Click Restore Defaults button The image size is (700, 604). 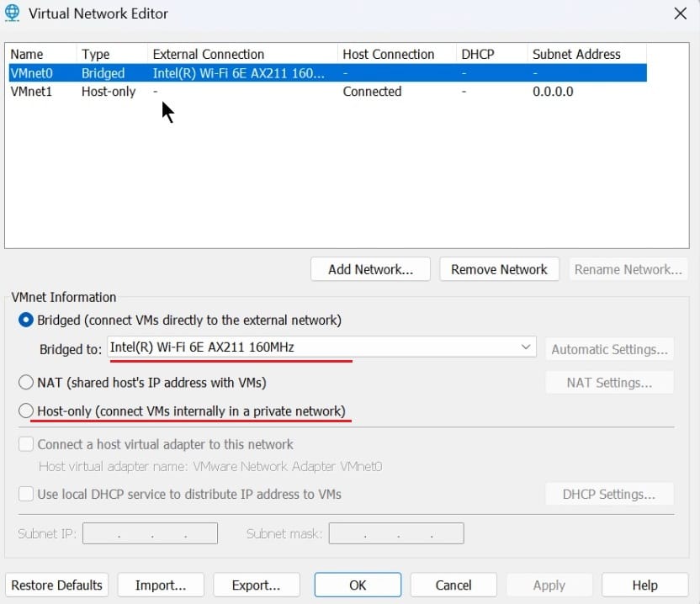pos(56,585)
